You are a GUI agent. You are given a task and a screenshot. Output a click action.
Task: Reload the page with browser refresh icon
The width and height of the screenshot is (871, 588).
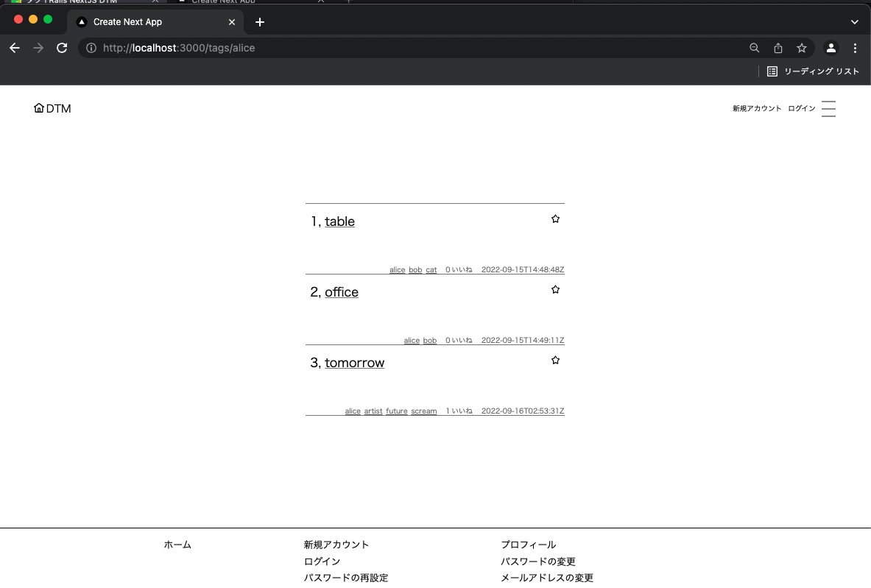coord(62,48)
